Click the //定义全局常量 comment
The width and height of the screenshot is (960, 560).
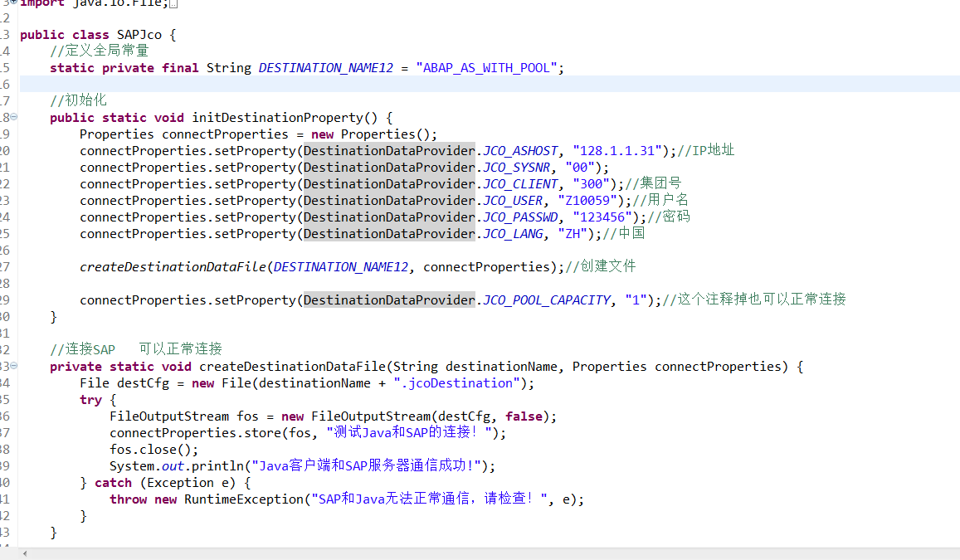coord(100,51)
